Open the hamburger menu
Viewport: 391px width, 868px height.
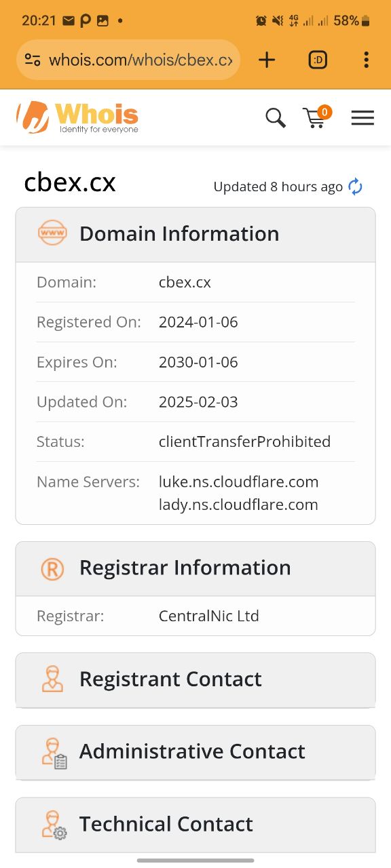362,118
